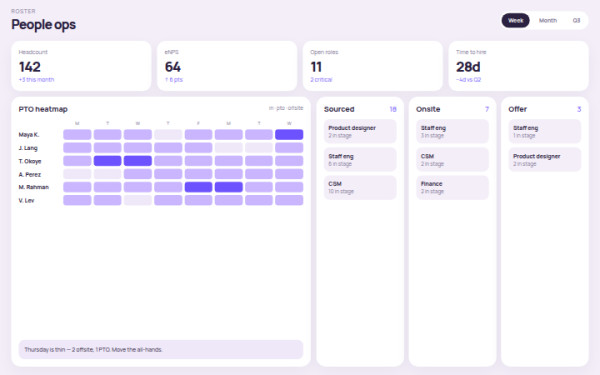Click the Offer count 3
Viewport: 600px width, 375px height.
[x=579, y=109]
